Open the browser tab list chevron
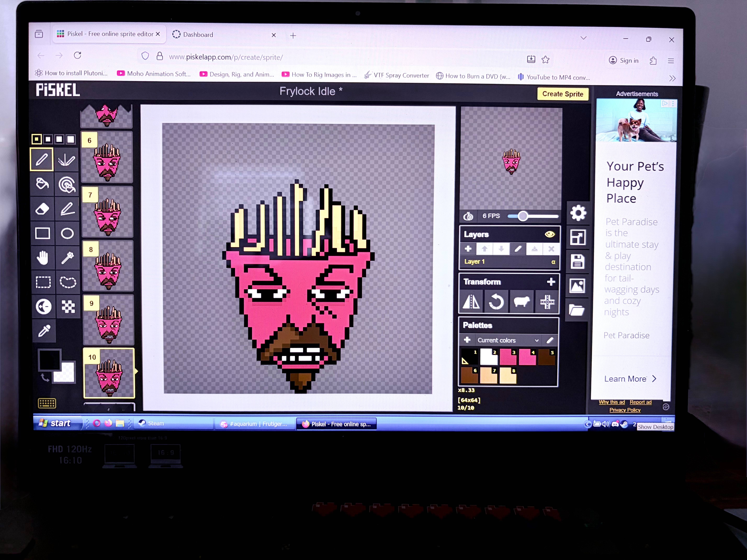Image resolution: width=747 pixels, height=560 pixels. [x=584, y=38]
